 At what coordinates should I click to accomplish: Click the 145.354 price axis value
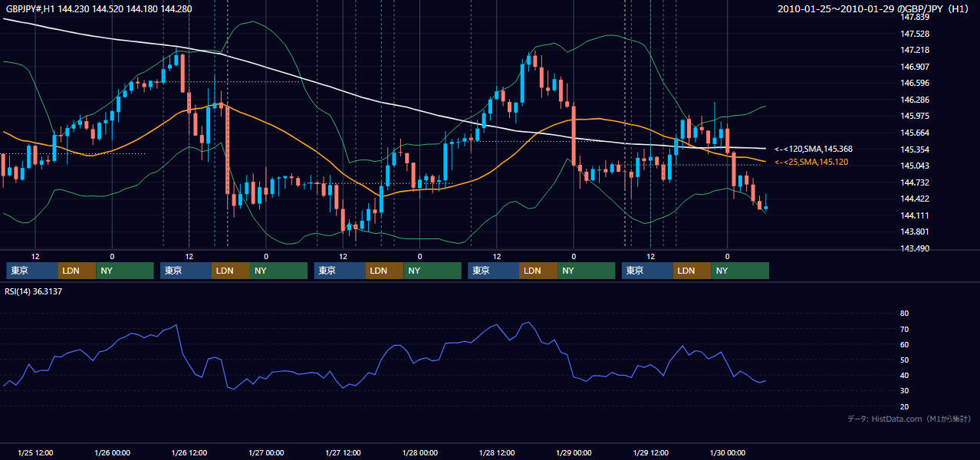pos(916,149)
